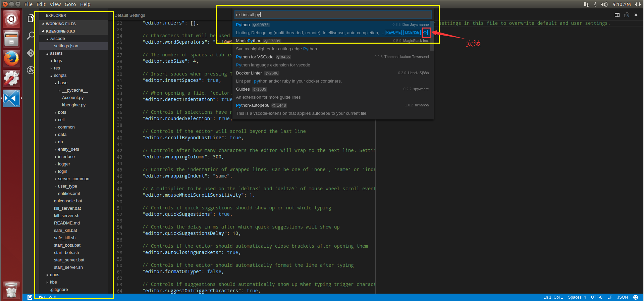Image resolution: width=644 pixels, height=301 pixels.
Task: Select the Guides extension entry
Action: click(331, 93)
